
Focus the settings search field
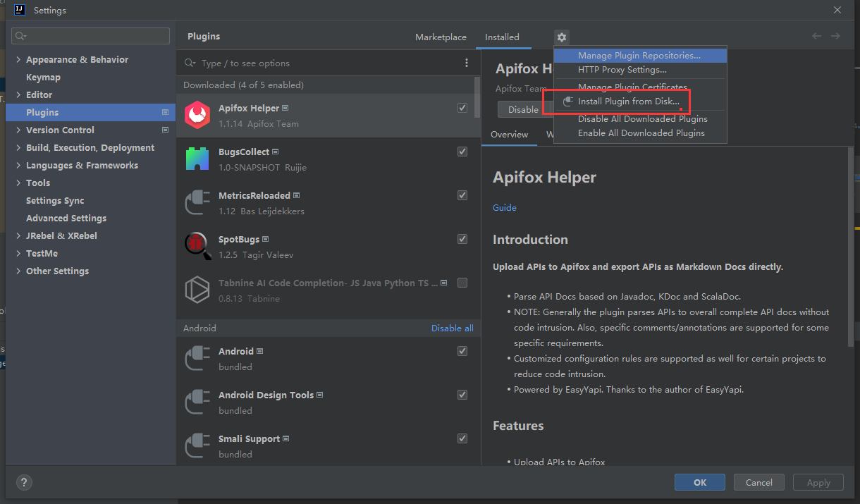[90, 36]
